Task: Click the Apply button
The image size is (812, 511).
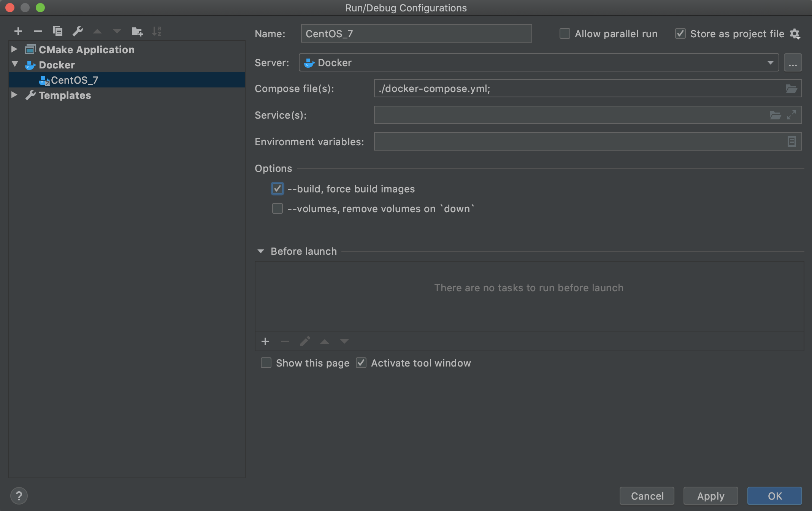Action: point(710,496)
